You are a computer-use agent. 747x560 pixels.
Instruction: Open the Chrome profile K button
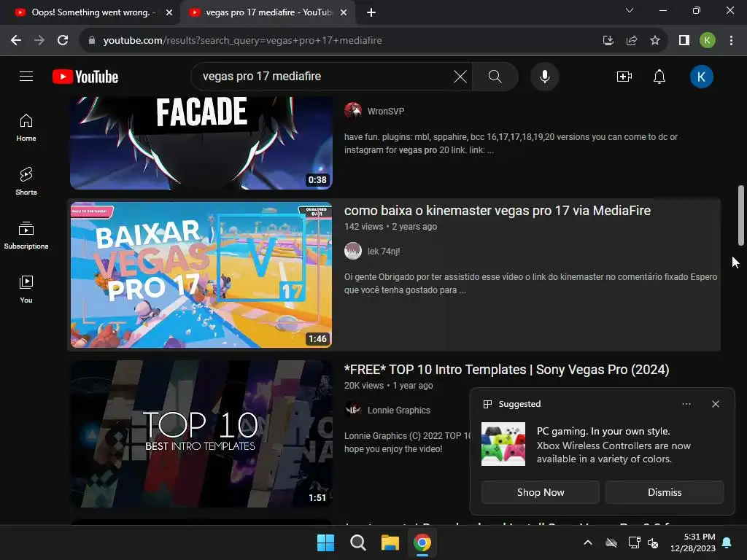click(708, 41)
